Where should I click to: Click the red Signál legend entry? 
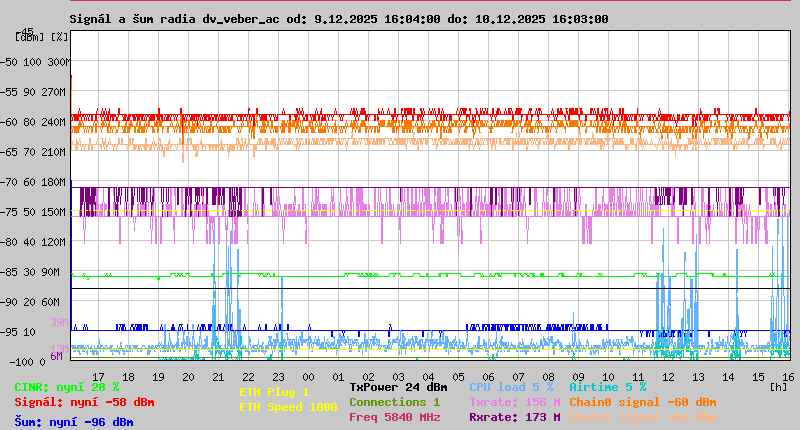pos(84,402)
